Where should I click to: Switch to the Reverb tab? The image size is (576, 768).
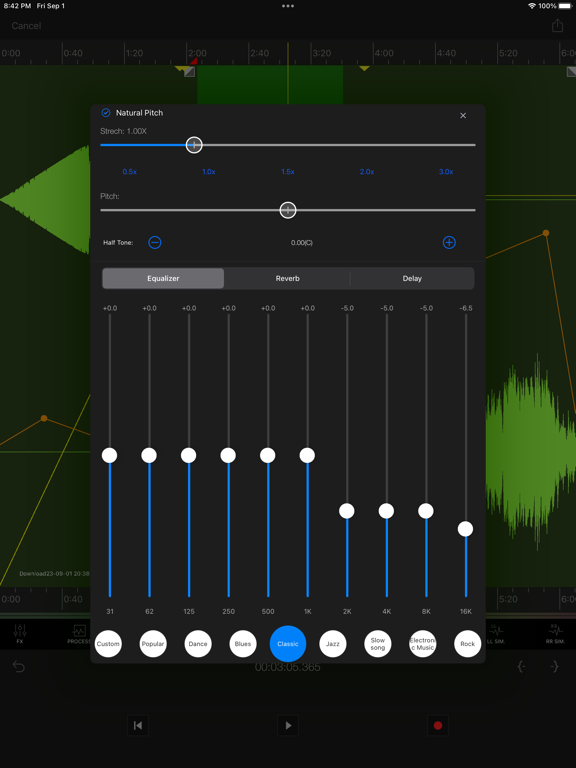(x=288, y=278)
